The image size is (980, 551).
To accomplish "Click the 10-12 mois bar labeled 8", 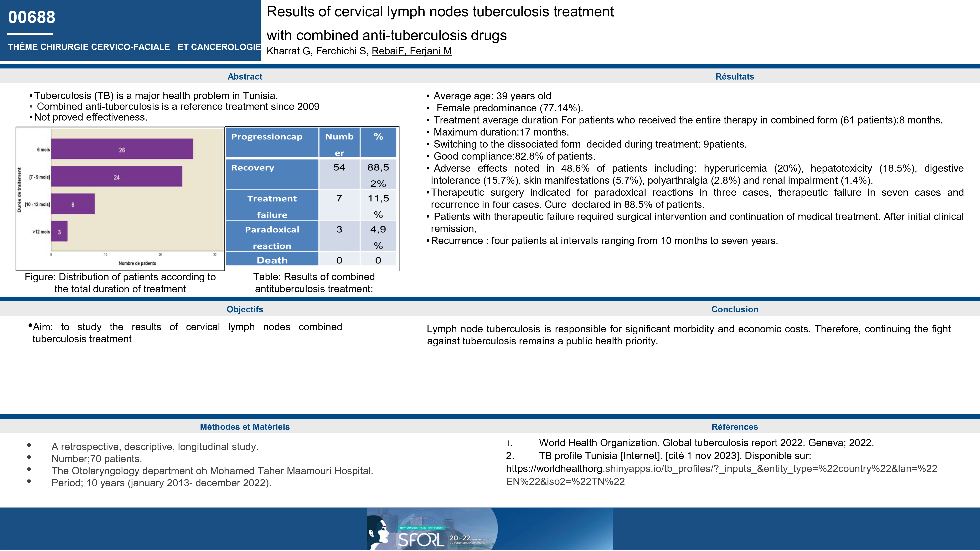I will [73, 204].
